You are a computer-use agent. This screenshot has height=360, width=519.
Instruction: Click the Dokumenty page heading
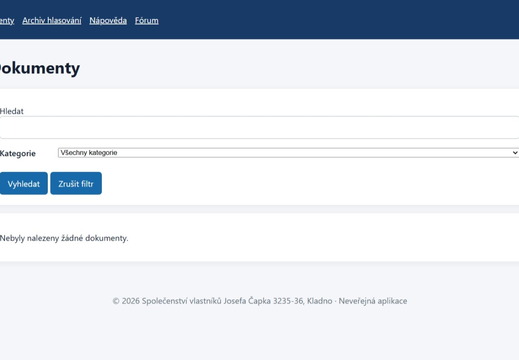[40, 68]
